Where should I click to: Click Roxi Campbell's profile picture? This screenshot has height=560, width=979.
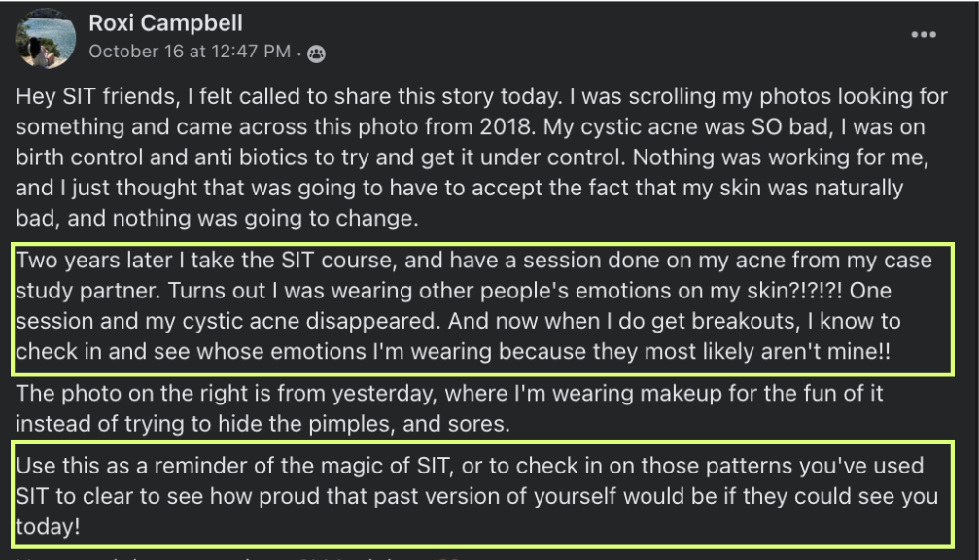tap(46, 39)
